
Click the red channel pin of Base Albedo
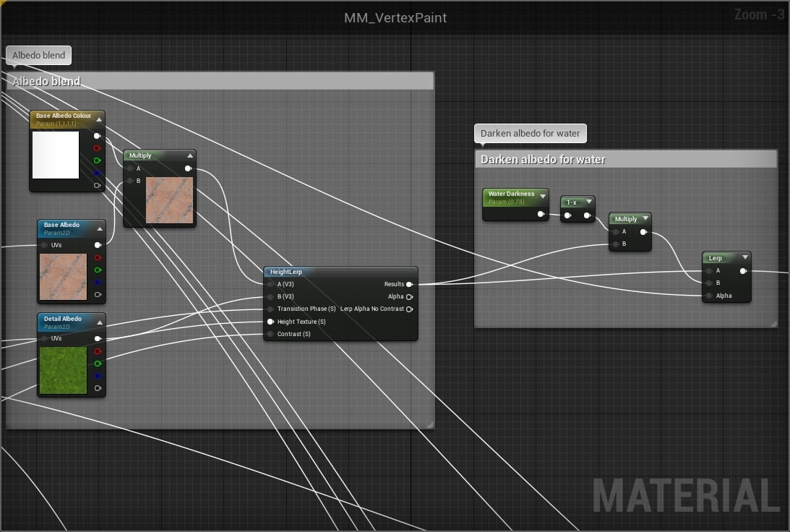click(x=98, y=257)
